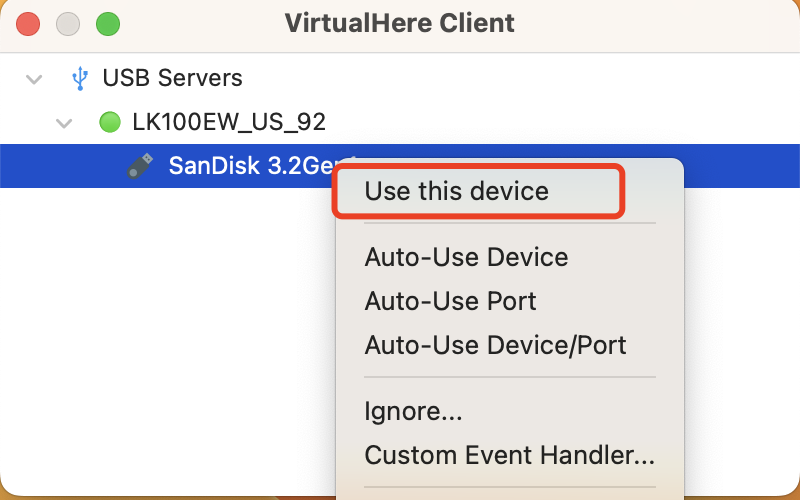Open the Ignore... menu item
Viewport: 800px width, 500px height.
point(413,411)
